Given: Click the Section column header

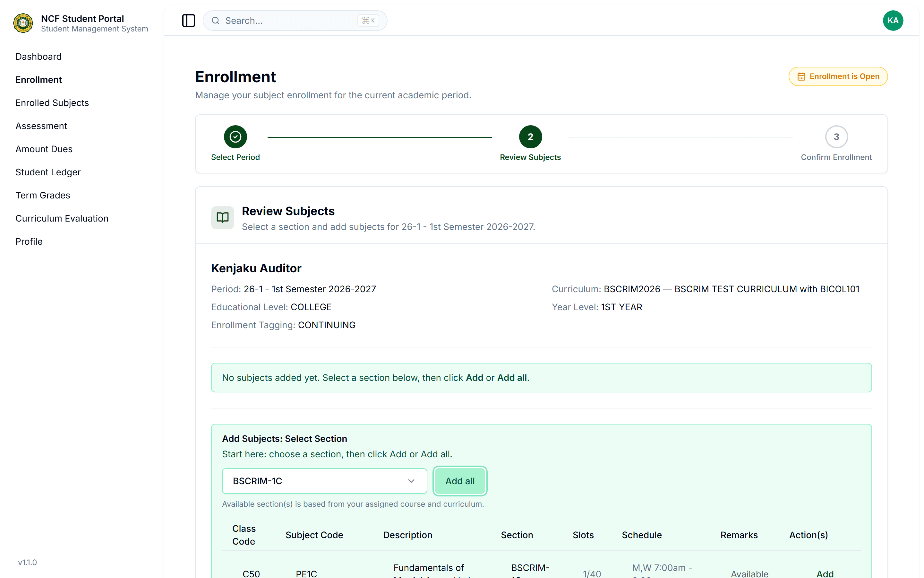Looking at the screenshot, I should point(517,535).
